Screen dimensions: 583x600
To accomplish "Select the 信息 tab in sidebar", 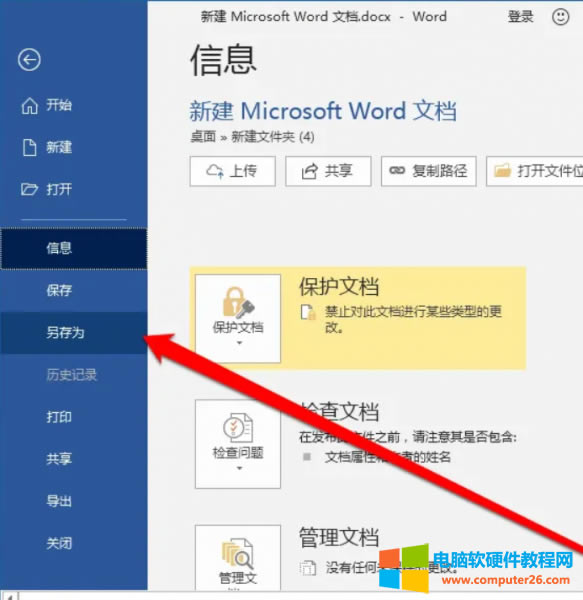I will tap(73, 248).
